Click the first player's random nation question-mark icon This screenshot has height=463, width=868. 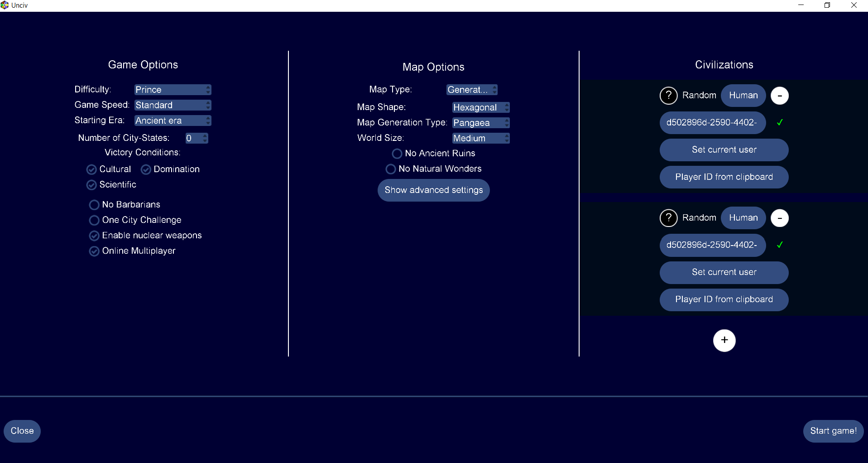[x=669, y=96]
